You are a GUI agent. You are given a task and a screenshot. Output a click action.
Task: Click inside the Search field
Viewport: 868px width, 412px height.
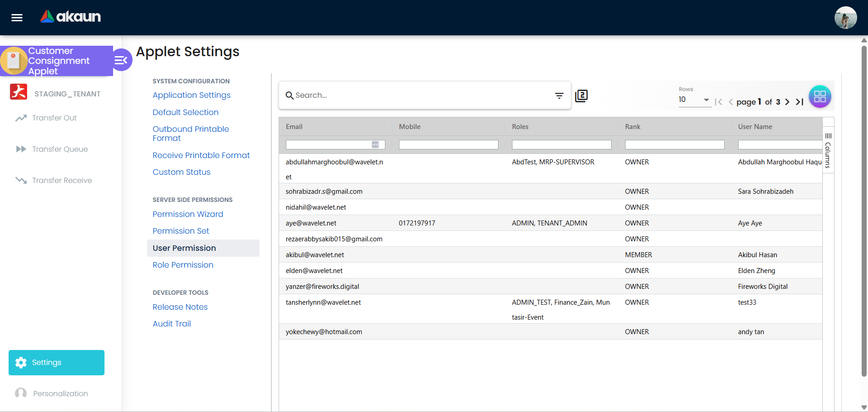pyautogui.click(x=407, y=95)
